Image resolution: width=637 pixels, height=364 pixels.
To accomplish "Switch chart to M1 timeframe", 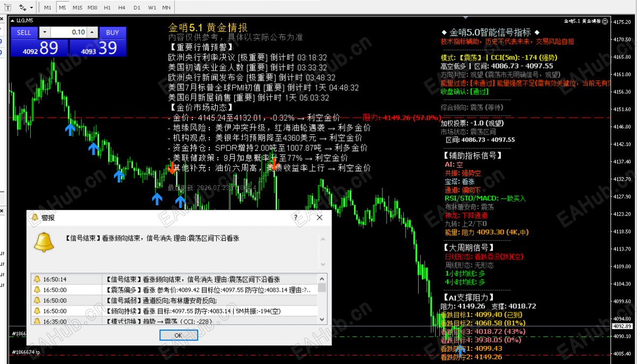I will (x=47, y=7).
